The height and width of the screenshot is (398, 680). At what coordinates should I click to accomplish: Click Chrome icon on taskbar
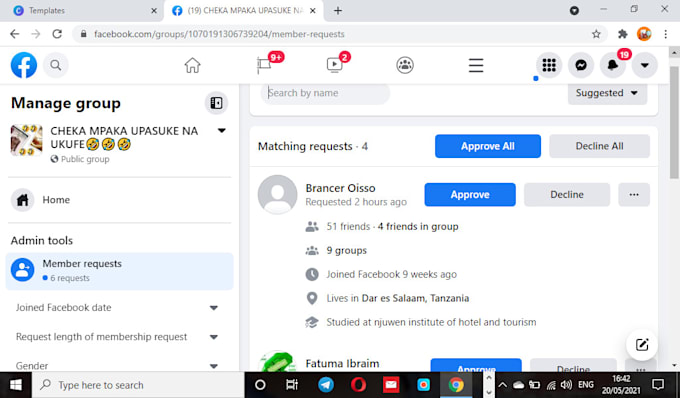click(x=456, y=385)
